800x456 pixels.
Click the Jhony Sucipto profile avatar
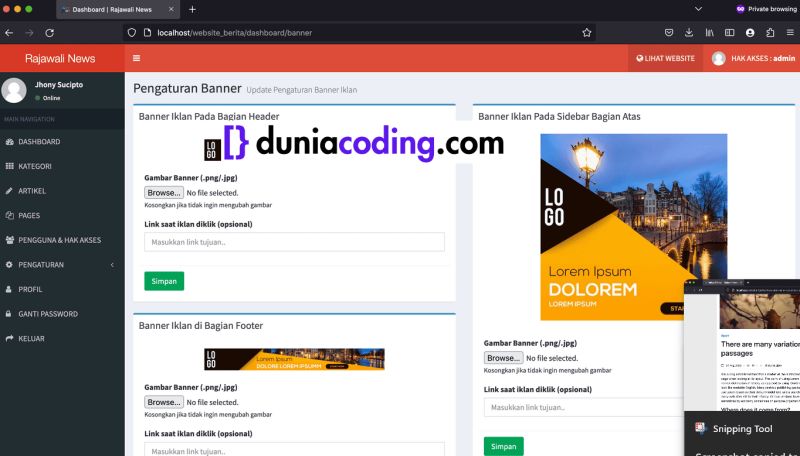click(14, 90)
